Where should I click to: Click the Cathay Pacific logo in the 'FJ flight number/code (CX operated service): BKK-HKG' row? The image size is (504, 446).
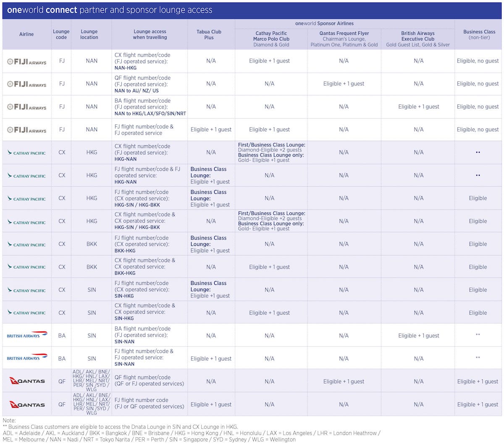pyautogui.click(x=26, y=244)
